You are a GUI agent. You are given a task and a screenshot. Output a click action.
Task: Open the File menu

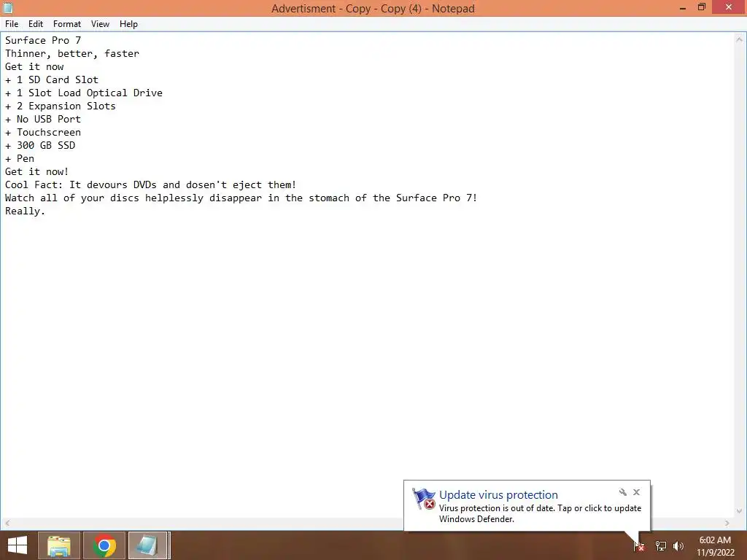12,24
